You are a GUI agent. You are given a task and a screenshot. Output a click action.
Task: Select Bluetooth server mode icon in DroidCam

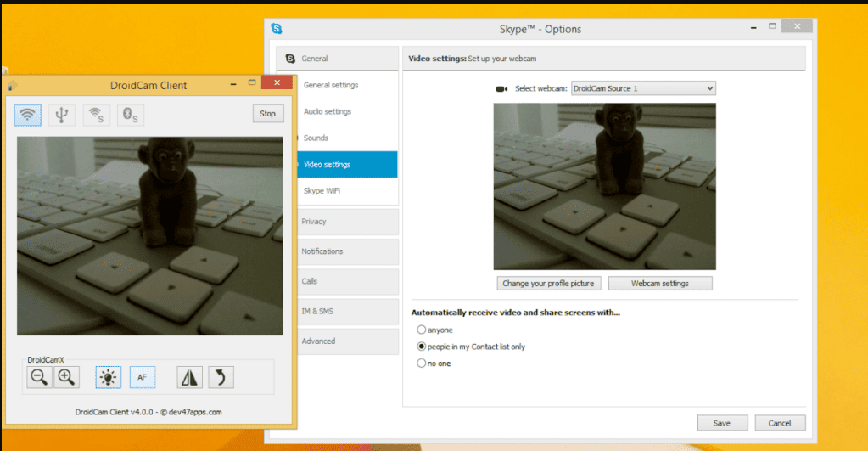point(131,115)
